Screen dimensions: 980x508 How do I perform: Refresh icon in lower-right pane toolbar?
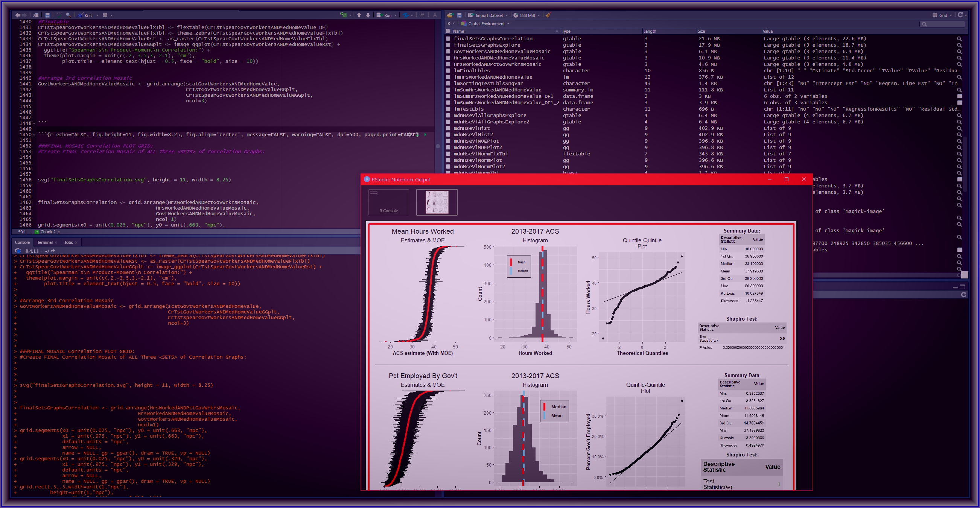pyautogui.click(x=963, y=295)
